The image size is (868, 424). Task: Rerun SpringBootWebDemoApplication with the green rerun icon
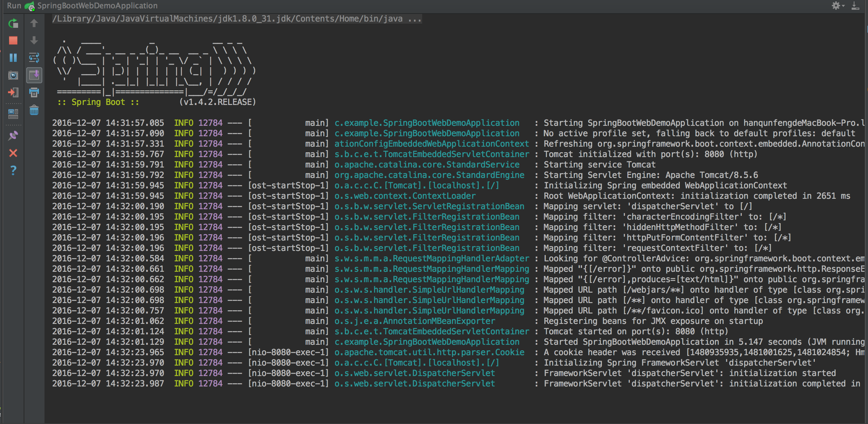[x=13, y=23]
